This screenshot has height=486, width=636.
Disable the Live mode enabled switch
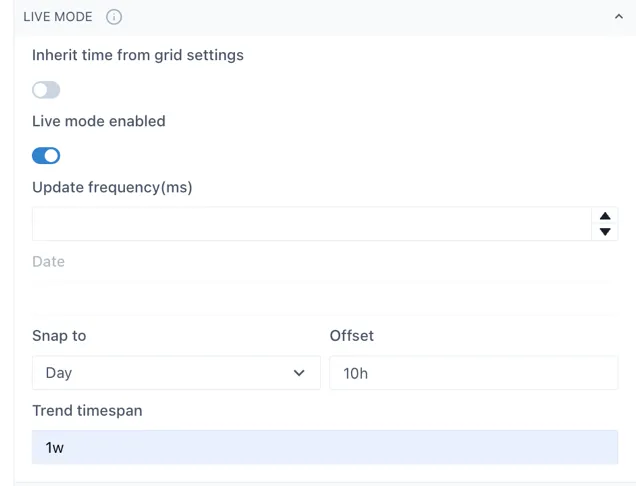click(x=46, y=156)
